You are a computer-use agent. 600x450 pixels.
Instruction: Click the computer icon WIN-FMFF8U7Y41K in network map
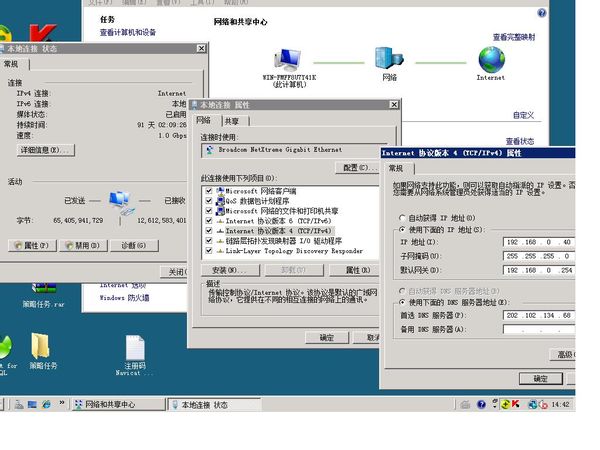(288, 60)
